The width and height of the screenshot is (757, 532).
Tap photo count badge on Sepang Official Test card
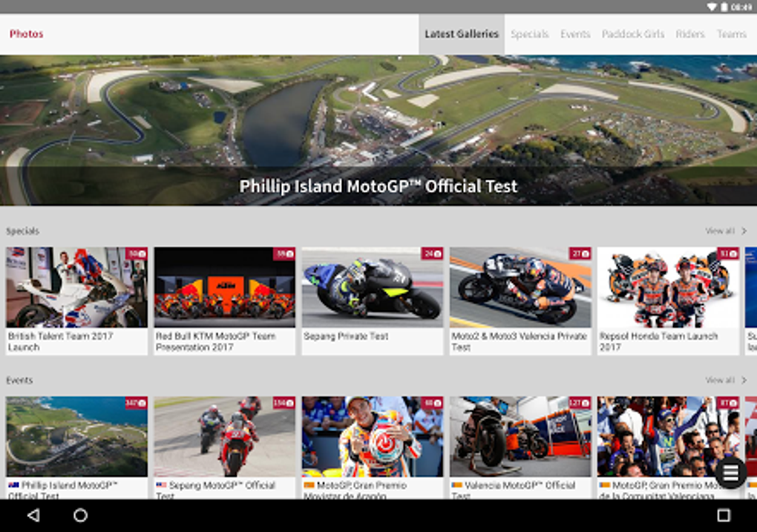(284, 403)
